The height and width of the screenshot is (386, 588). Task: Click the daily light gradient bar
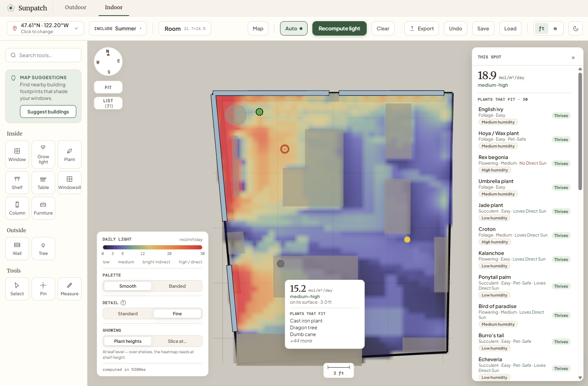153,247
